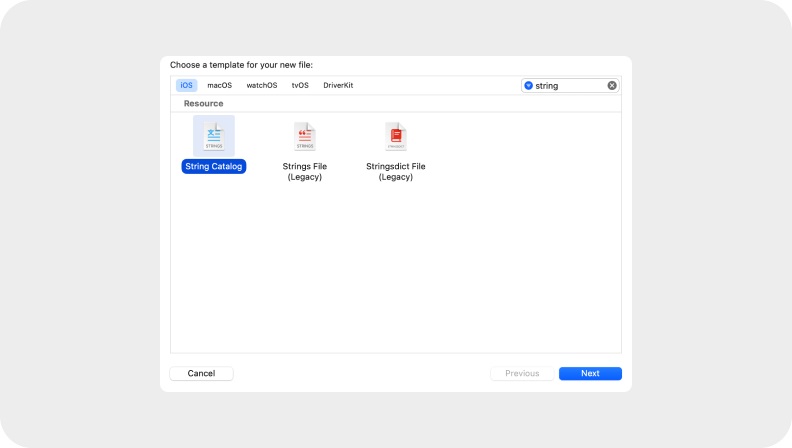
Task: Click the Resource section header
Action: click(203, 104)
